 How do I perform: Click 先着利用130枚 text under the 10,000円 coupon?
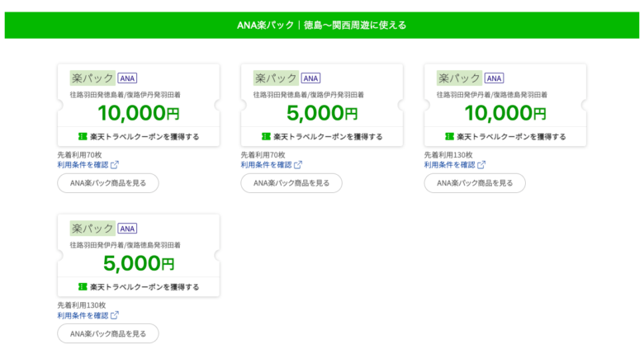click(x=448, y=155)
